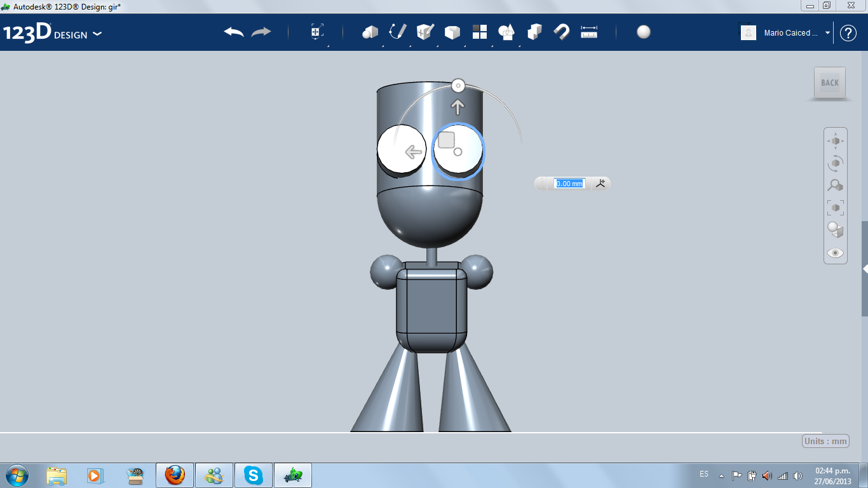Click the Fit to view tool

coord(836,207)
